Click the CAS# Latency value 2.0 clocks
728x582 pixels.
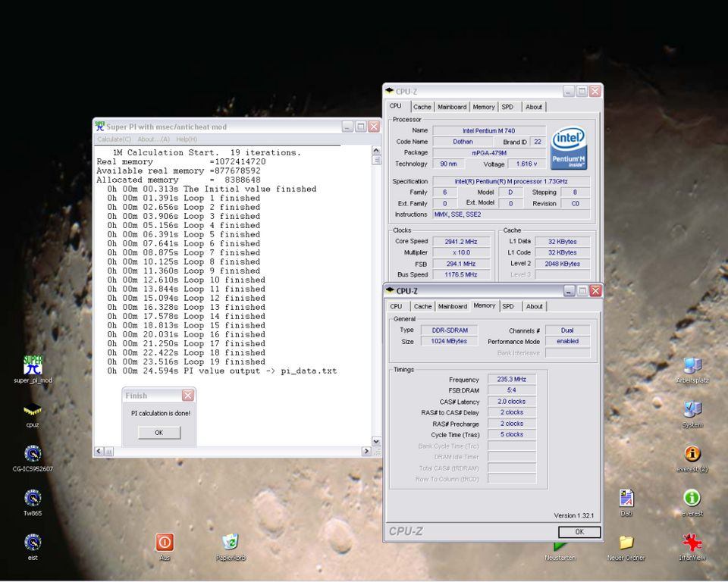[512, 402]
